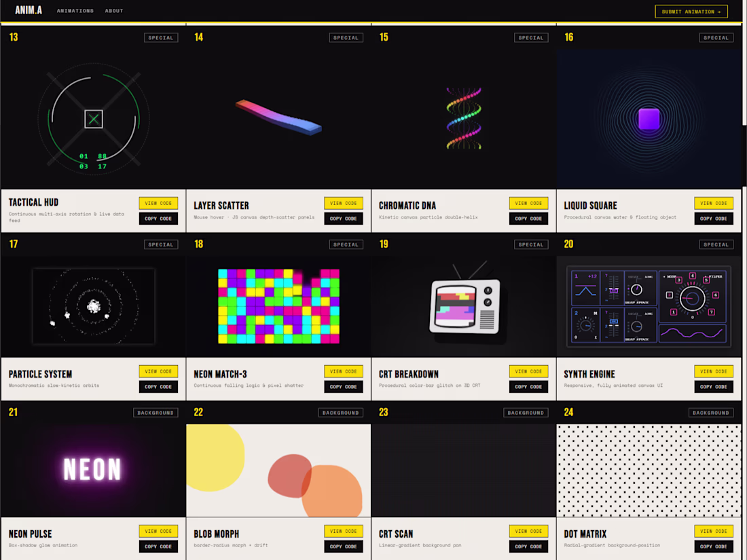View code for Dot Matrix
Screen dimensions: 747x560
(714, 531)
